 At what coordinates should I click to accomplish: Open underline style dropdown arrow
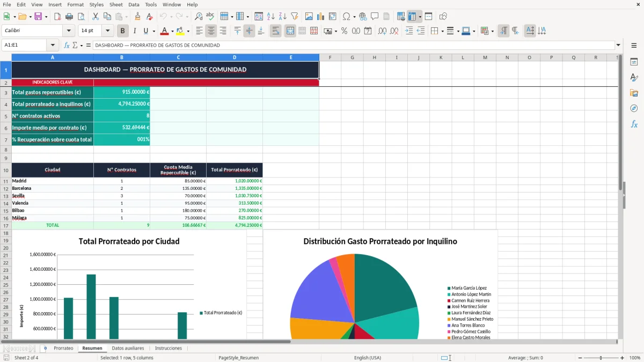tap(153, 31)
